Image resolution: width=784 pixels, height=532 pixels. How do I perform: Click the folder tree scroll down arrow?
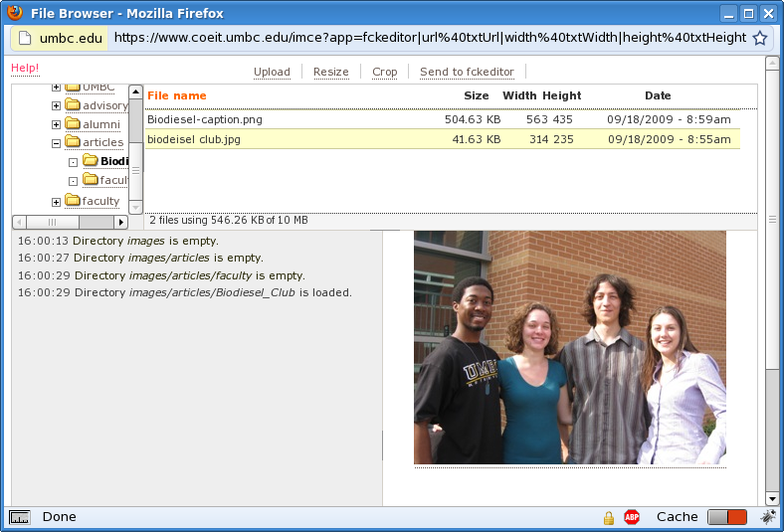coord(135,207)
